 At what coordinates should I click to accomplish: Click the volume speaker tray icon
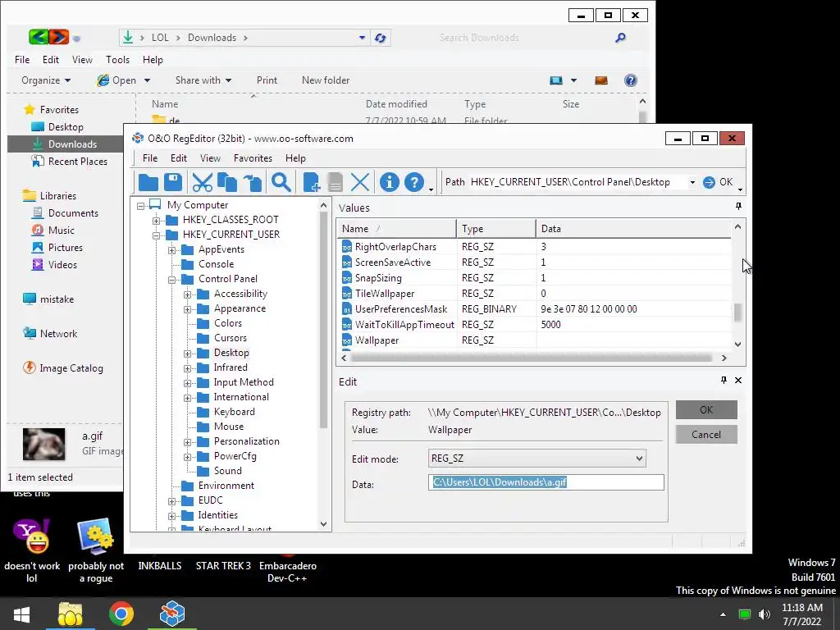(765, 614)
